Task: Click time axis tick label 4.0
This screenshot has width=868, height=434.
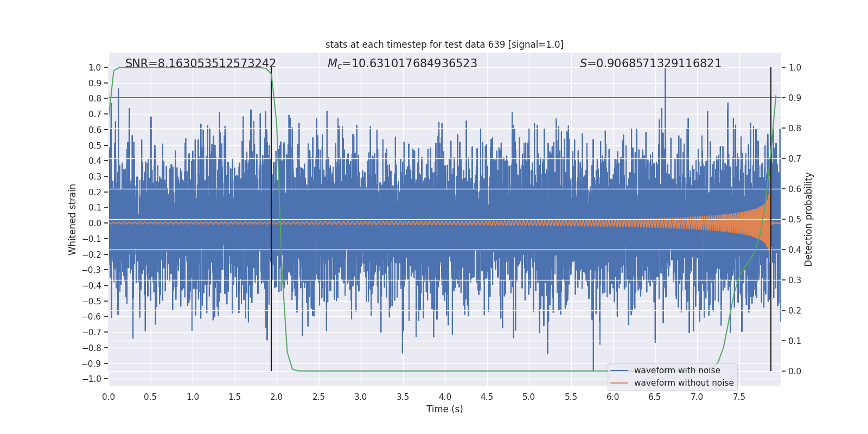Action: pos(445,397)
